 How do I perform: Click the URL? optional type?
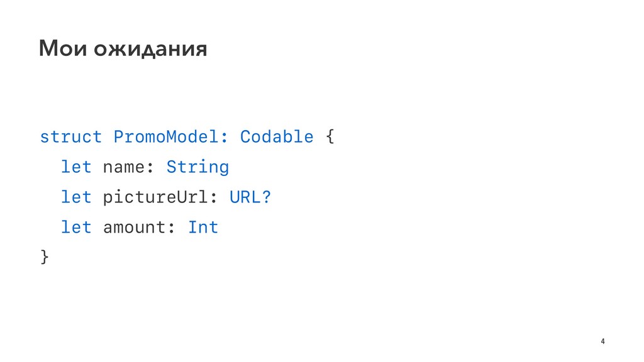tap(250, 197)
